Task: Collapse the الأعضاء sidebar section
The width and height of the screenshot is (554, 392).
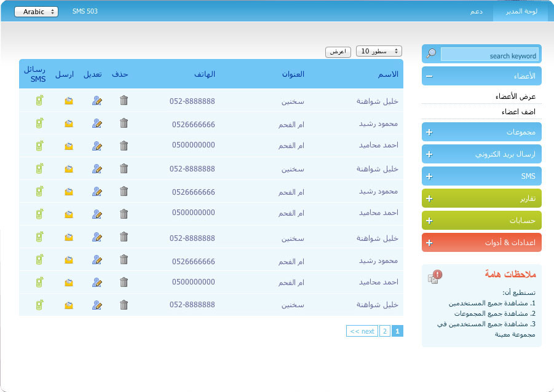Action: tap(429, 76)
